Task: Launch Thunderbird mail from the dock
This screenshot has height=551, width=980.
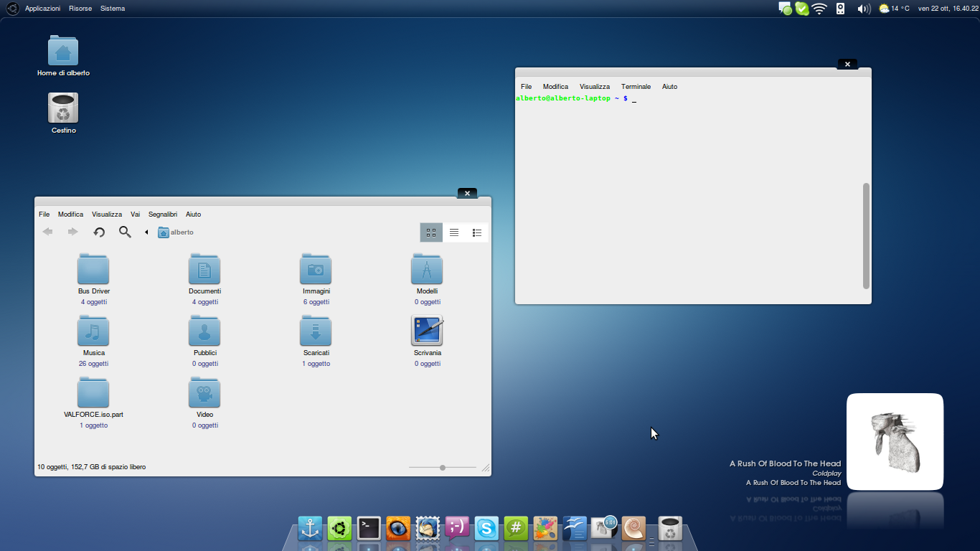Action: [x=428, y=529]
